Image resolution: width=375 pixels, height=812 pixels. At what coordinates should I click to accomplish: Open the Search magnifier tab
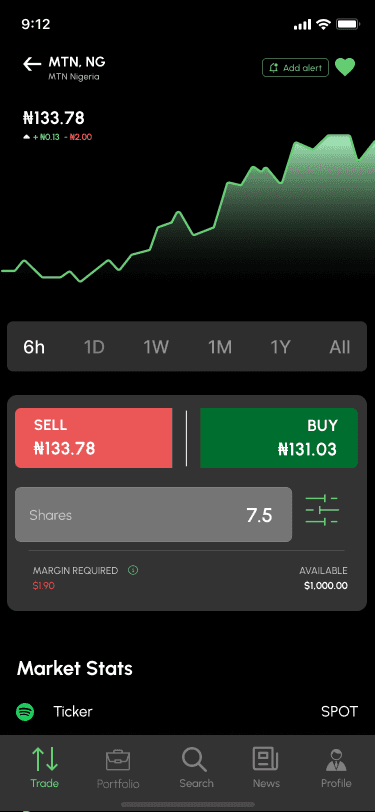(196, 767)
